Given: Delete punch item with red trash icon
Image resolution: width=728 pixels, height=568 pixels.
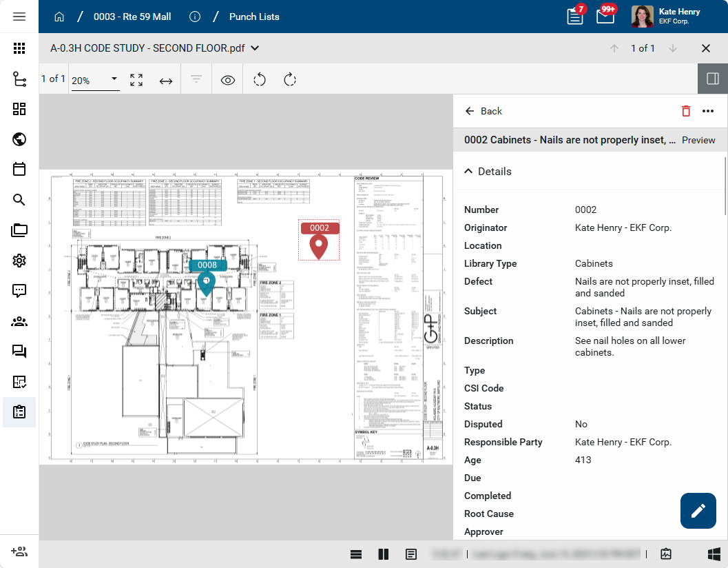Looking at the screenshot, I should [685, 111].
